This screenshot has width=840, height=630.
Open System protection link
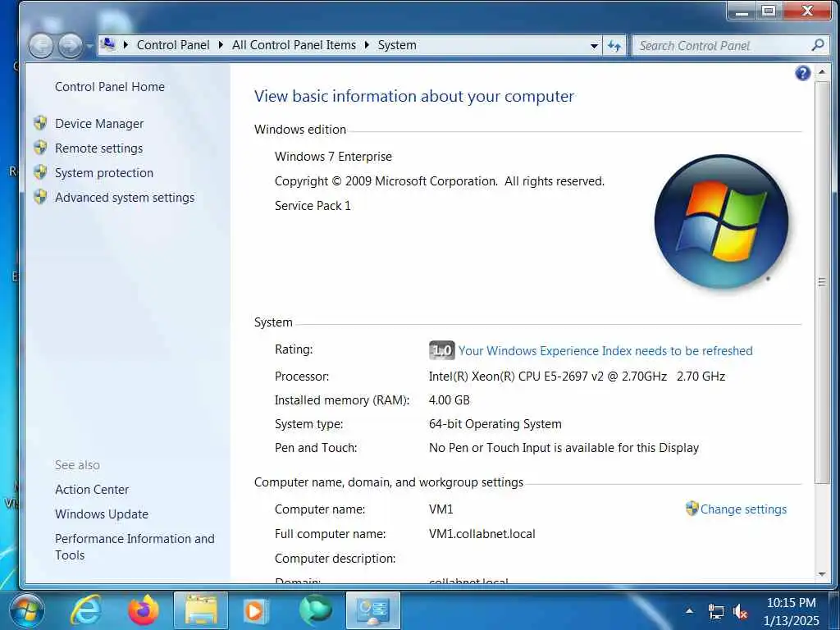(x=104, y=173)
